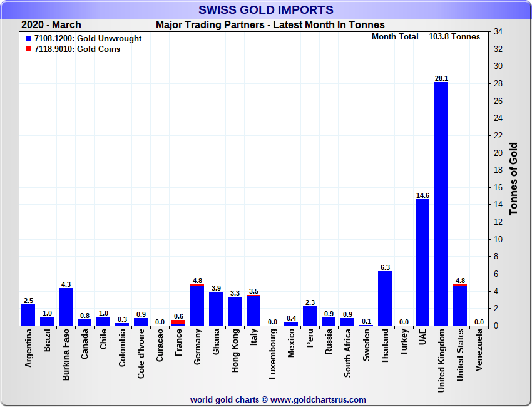Select the red France gold coins bar

pyautogui.click(x=178, y=322)
